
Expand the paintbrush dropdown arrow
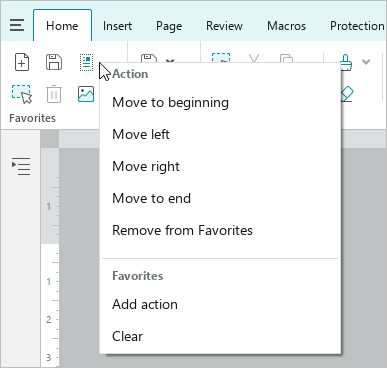click(x=366, y=62)
